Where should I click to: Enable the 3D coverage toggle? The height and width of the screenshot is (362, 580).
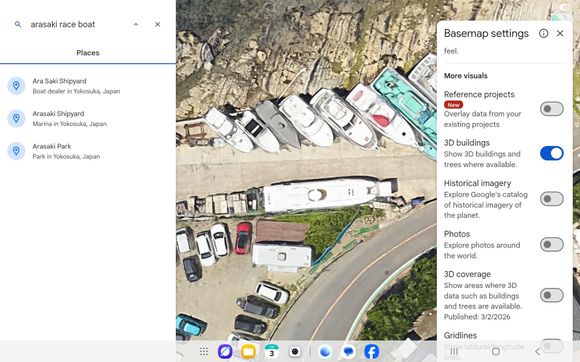click(552, 295)
